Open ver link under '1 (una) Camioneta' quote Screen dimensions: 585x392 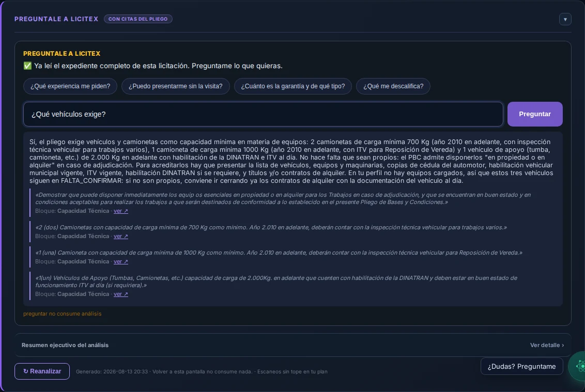[121, 261]
